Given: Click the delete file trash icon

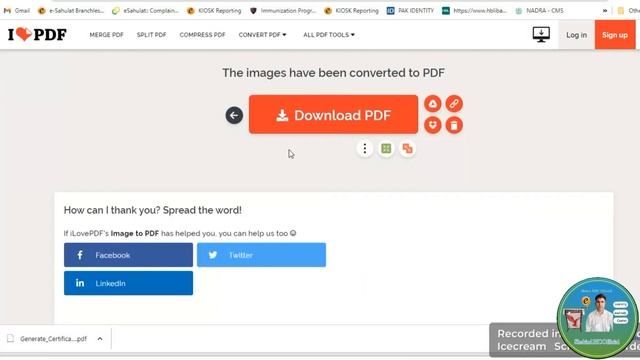Looking at the screenshot, I should pyautogui.click(x=454, y=125).
